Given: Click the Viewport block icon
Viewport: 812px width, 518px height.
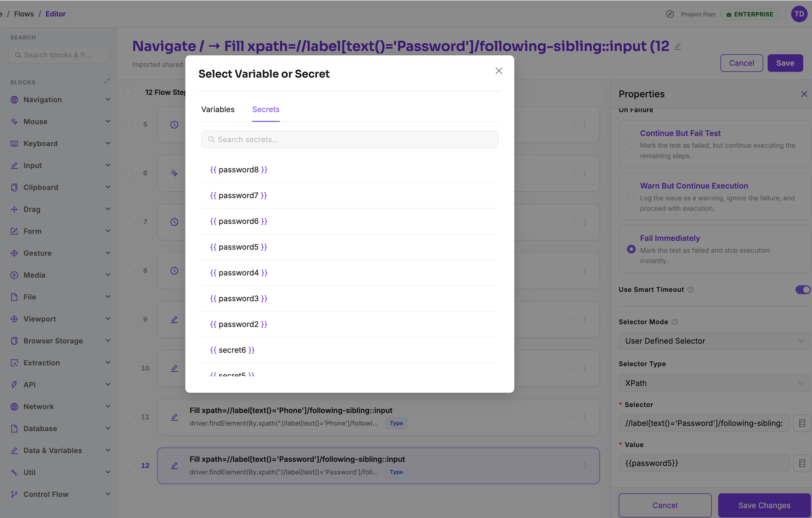Looking at the screenshot, I should pos(14,319).
